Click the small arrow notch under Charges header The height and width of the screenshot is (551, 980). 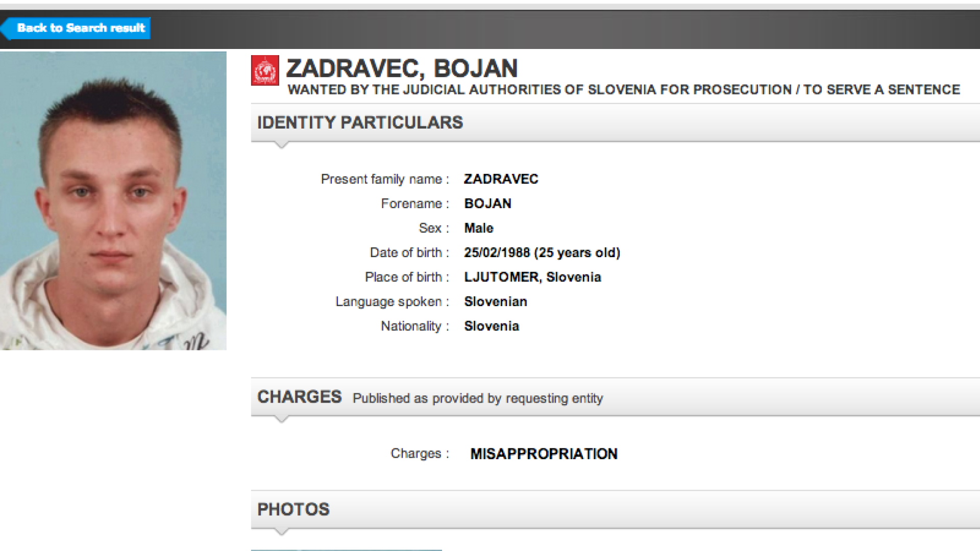coord(281,419)
